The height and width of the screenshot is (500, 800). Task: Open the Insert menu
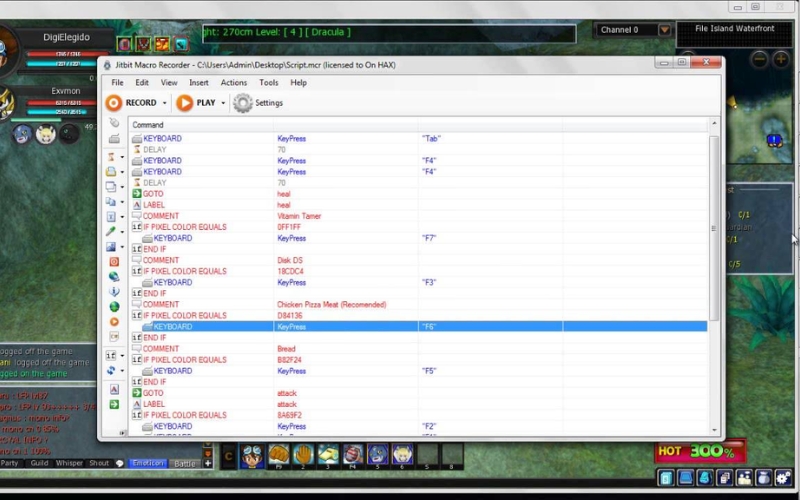[199, 83]
